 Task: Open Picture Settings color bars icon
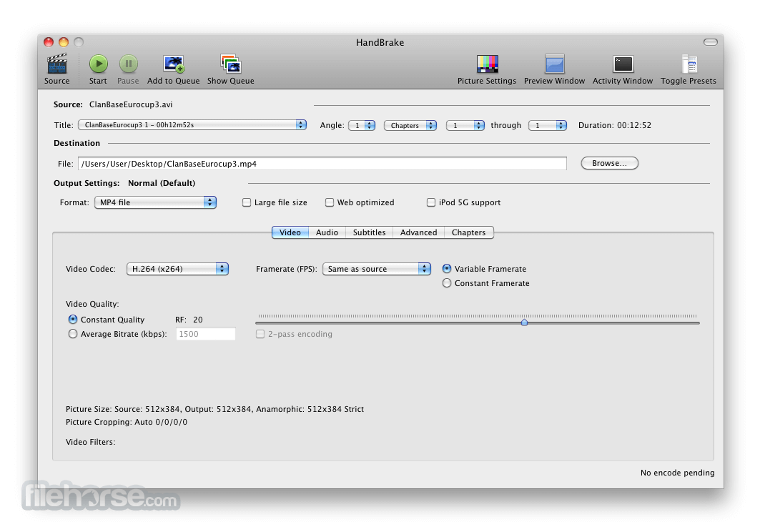487,64
